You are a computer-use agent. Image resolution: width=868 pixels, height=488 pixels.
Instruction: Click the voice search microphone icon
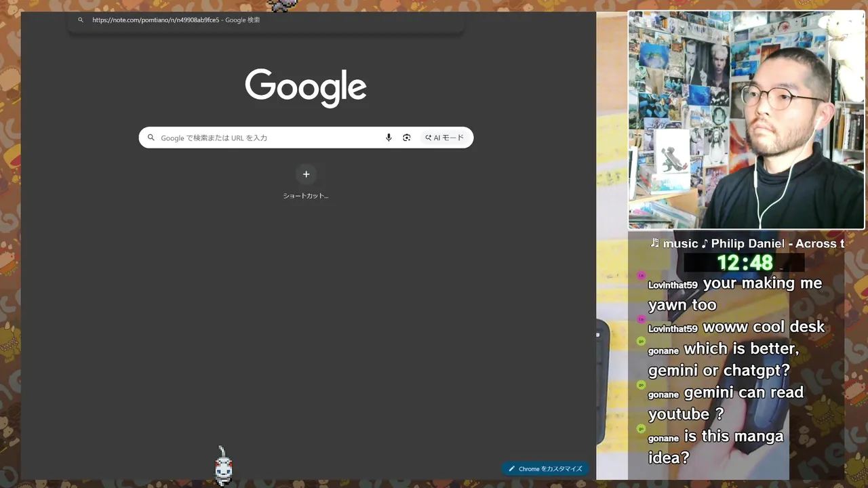(389, 138)
